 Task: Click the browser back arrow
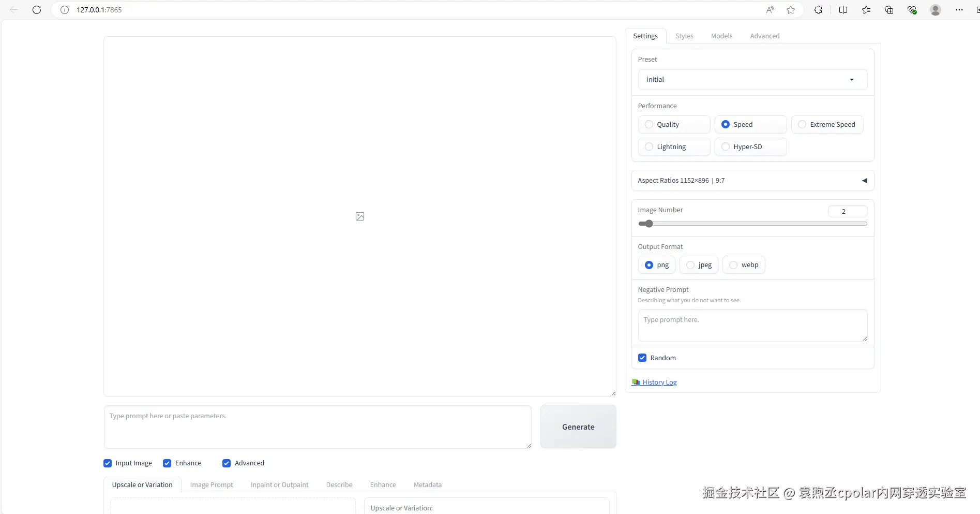click(x=14, y=10)
